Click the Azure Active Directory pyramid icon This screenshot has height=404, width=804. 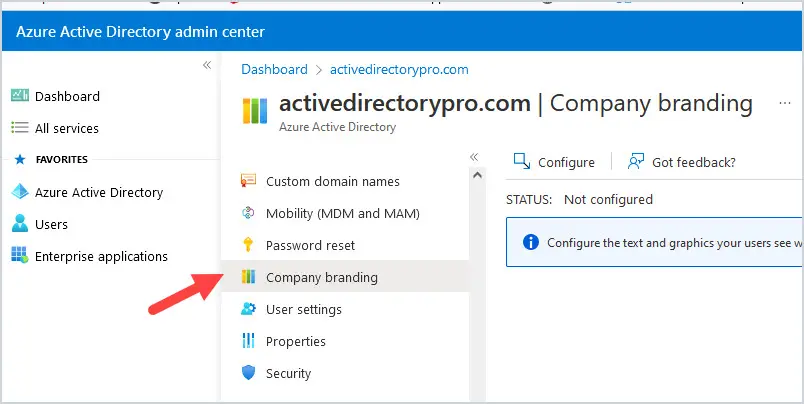pos(20,192)
